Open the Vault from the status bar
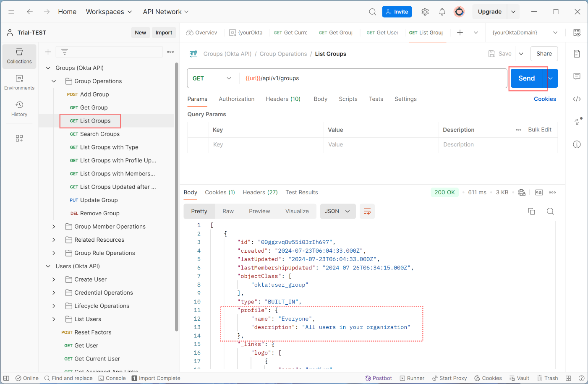This screenshot has height=384, width=588. coord(519,378)
